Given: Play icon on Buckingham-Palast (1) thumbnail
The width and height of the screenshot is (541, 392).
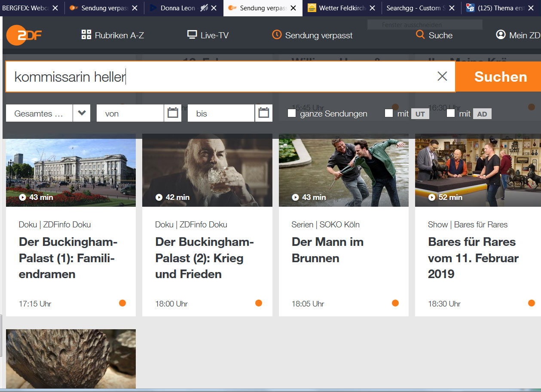Looking at the screenshot, I should (22, 197).
